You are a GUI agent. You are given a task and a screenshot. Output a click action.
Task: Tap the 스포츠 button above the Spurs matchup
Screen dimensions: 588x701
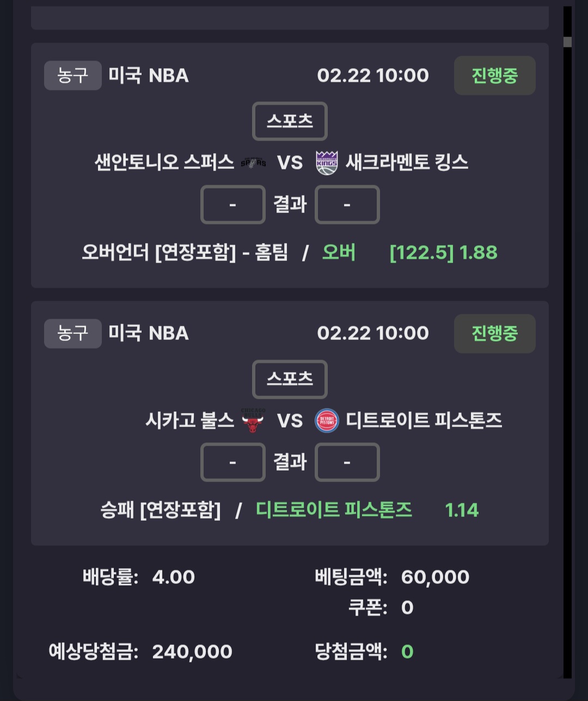click(x=290, y=121)
